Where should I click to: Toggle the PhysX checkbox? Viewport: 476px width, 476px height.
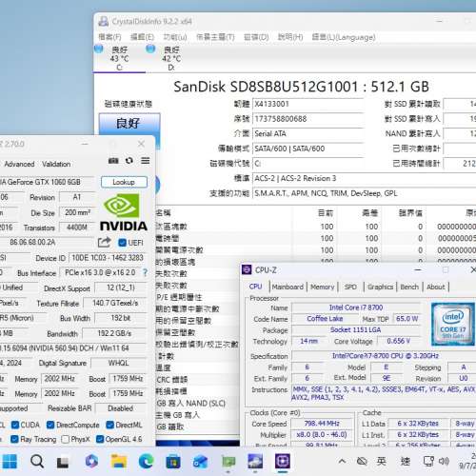[x=65, y=439]
